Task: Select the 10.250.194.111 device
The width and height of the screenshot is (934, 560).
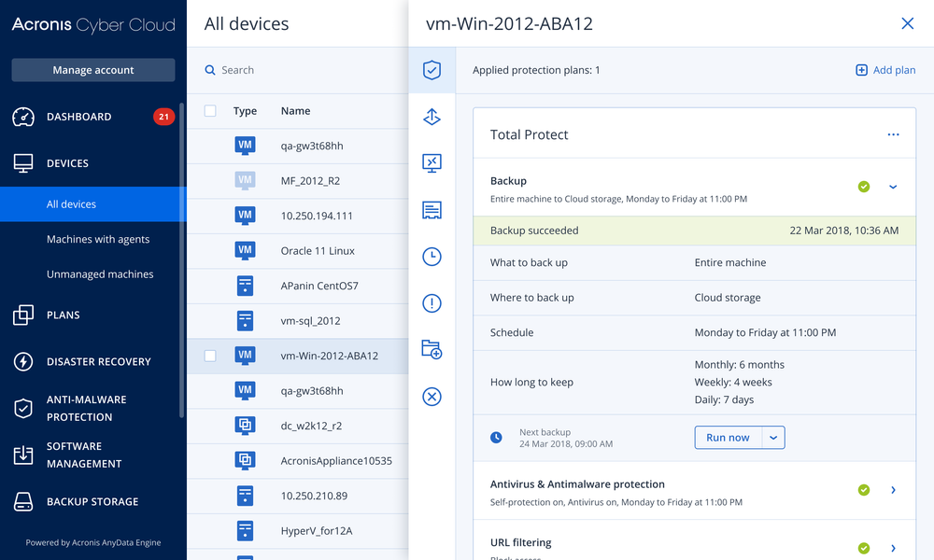Action: [298, 216]
